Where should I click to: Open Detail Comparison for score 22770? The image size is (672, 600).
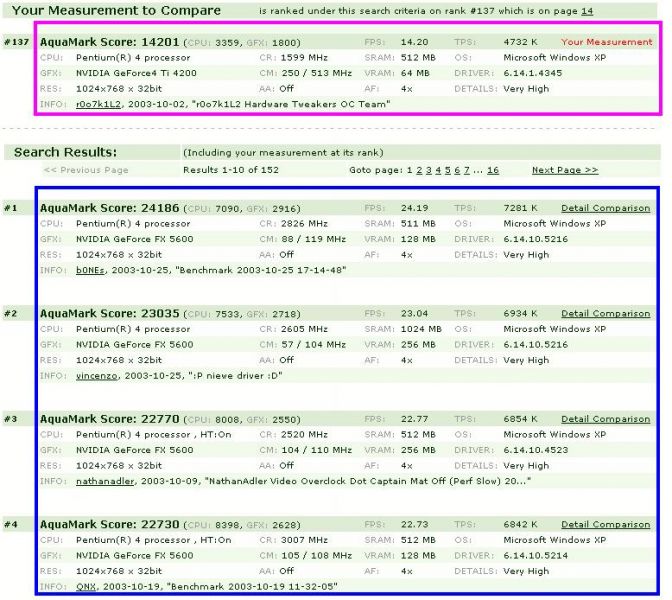606,419
